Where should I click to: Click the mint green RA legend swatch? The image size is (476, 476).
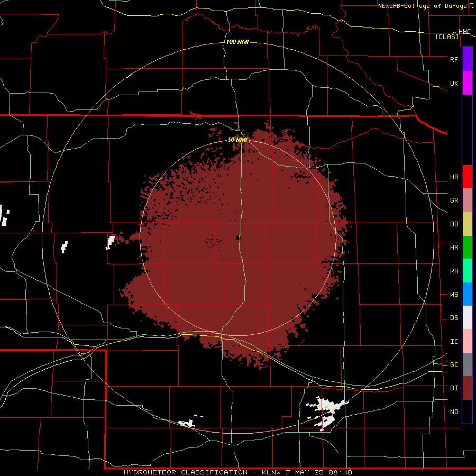pos(467,271)
